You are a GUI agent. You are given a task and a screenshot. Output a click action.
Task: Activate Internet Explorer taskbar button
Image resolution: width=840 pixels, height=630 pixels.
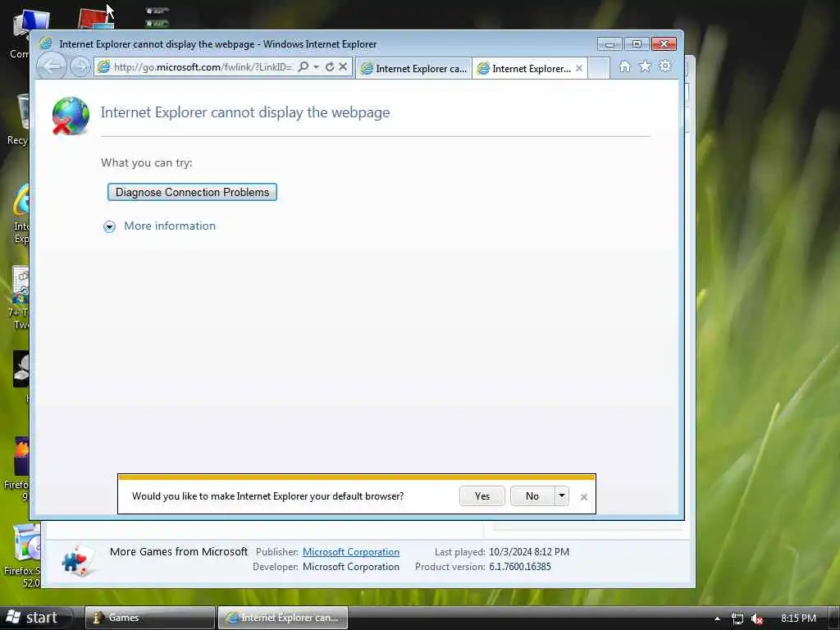pyautogui.click(x=282, y=618)
